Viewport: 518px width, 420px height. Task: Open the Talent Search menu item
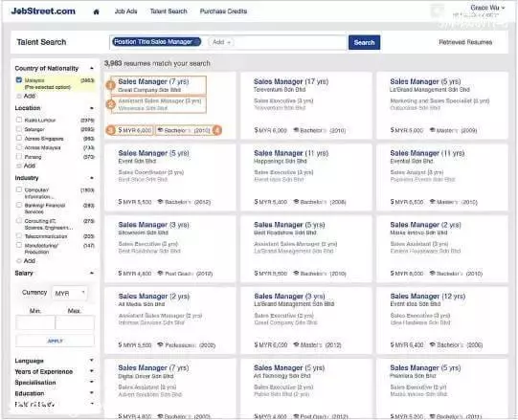[x=169, y=11]
